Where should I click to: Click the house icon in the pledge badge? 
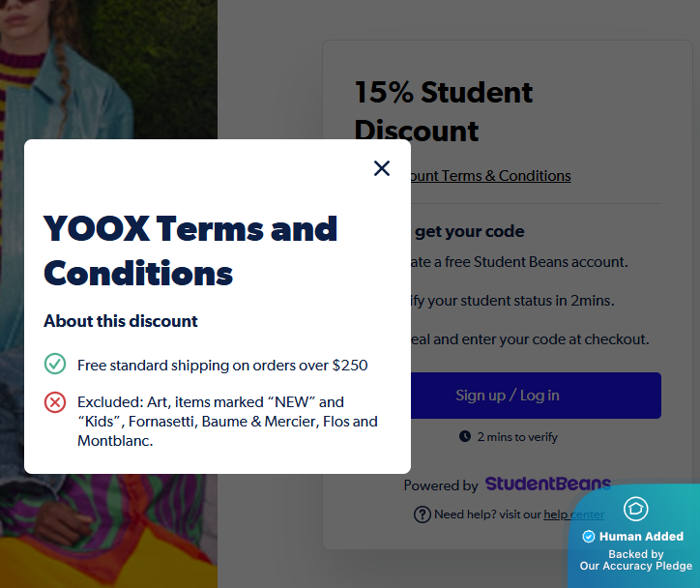(x=635, y=509)
